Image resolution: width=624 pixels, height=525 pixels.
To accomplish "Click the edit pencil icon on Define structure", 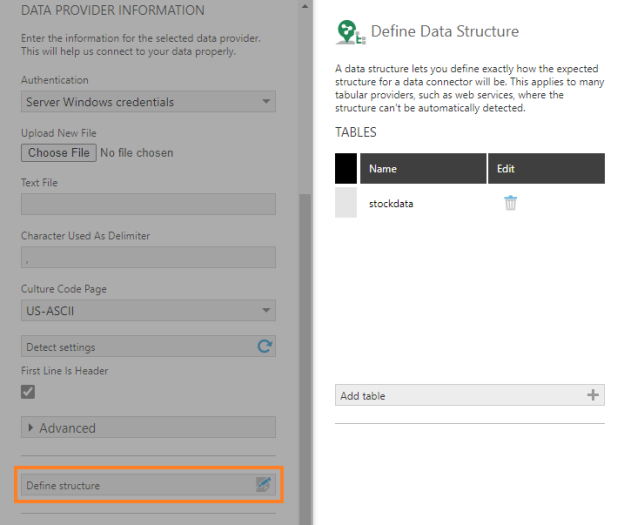I will coord(263,485).
